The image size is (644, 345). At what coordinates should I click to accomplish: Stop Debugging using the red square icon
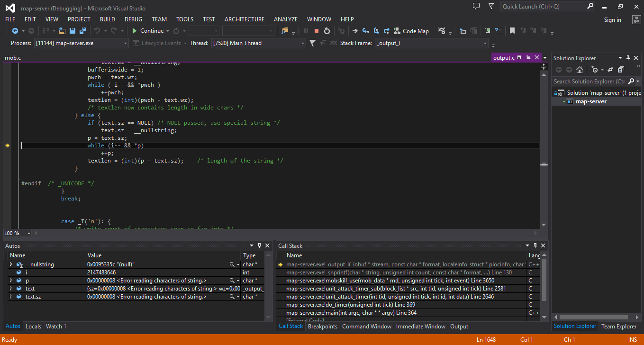click(x=317, y=31)
